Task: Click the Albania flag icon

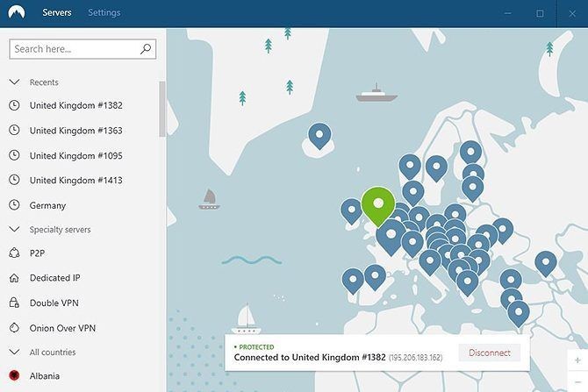Action: pyautogui.click(x=14, y=375)
